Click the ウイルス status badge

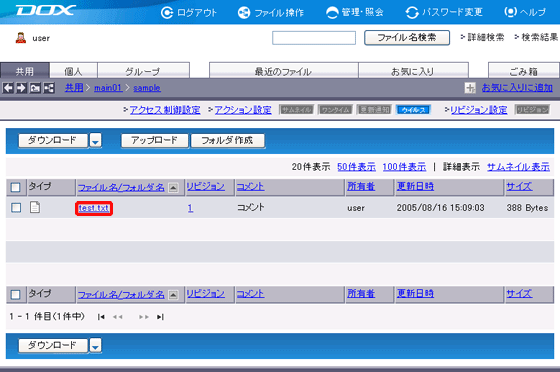(x=414, y=110)
